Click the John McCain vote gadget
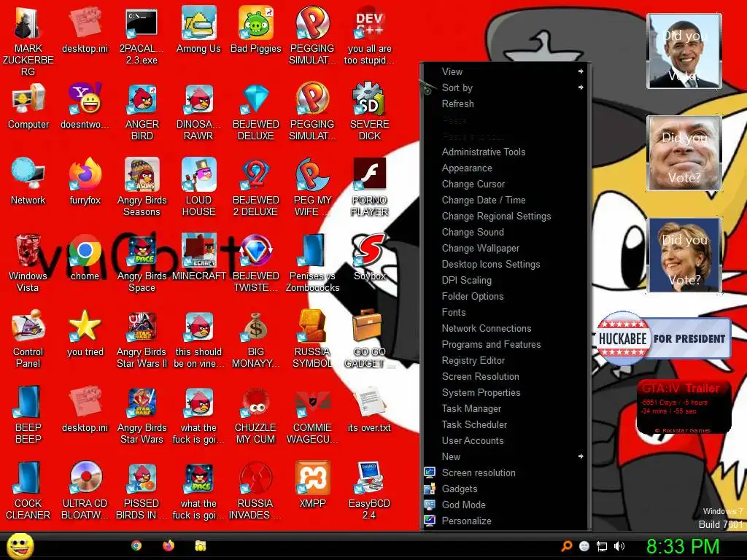 [684, 153]
